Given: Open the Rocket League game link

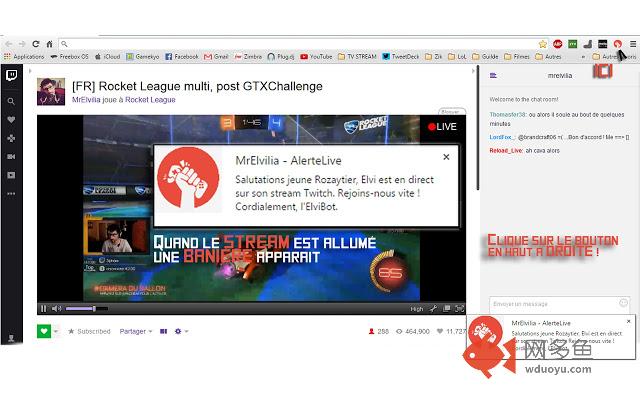Looking at the screenshot, I should point(150,100).
